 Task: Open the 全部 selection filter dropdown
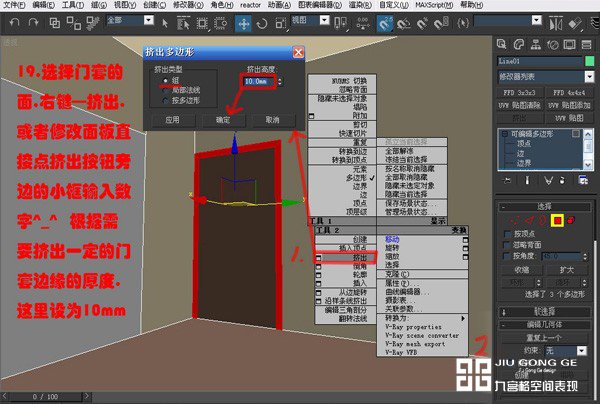pos(148,20)
